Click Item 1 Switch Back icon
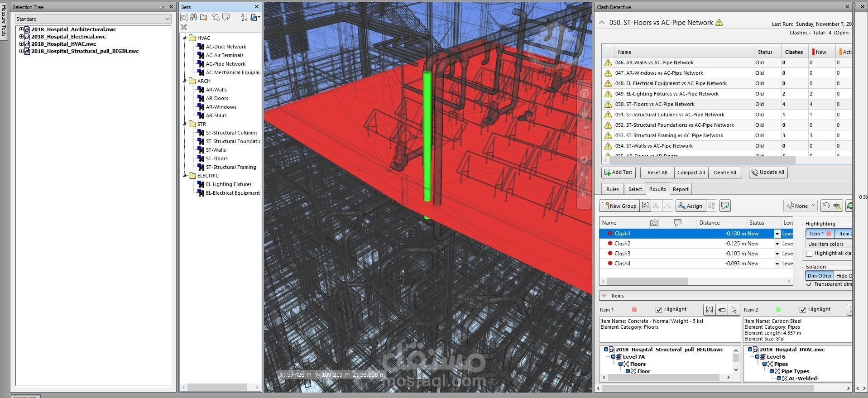This screenshot has width=868, height=398. coord(722,310)
